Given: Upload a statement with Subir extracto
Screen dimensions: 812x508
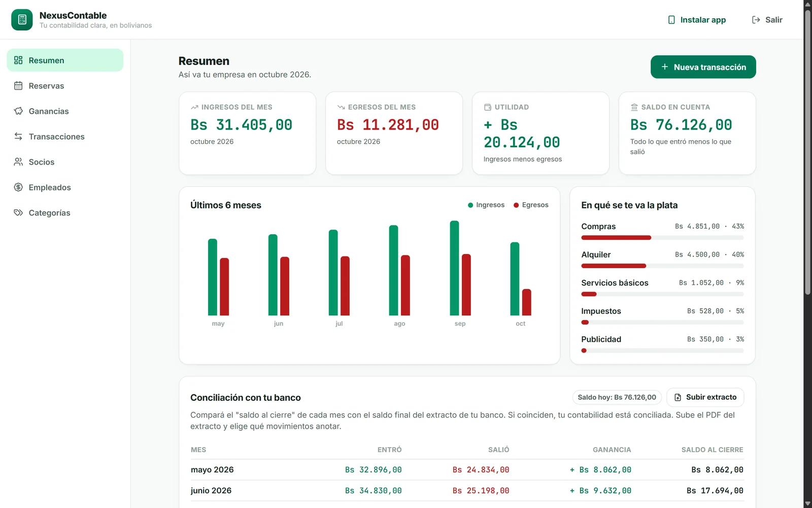Looking at the screenshot, I should click(705, 397).
